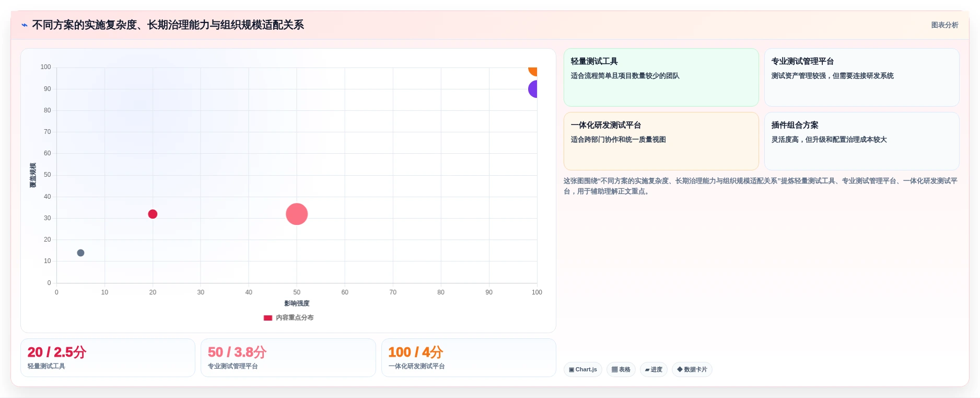Click the blue icon beside the chart title
This screenshot has height=398, width=980.
tap(25, 25)
